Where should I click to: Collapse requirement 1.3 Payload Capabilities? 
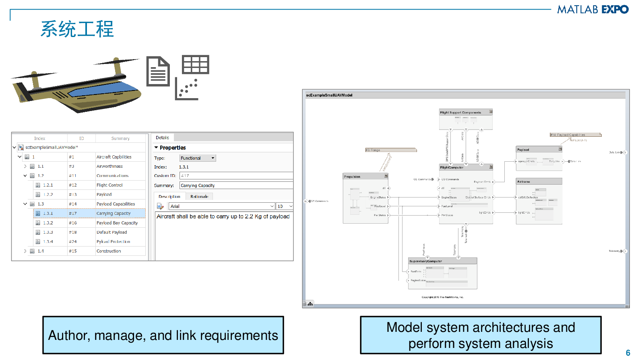(25, 204)
